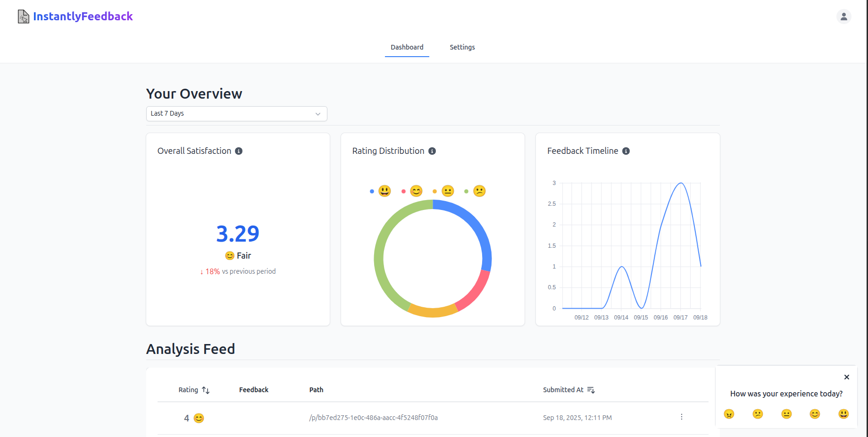Dismiss the experience survey popup
The image size is (868, 437).
click(847, 377)
